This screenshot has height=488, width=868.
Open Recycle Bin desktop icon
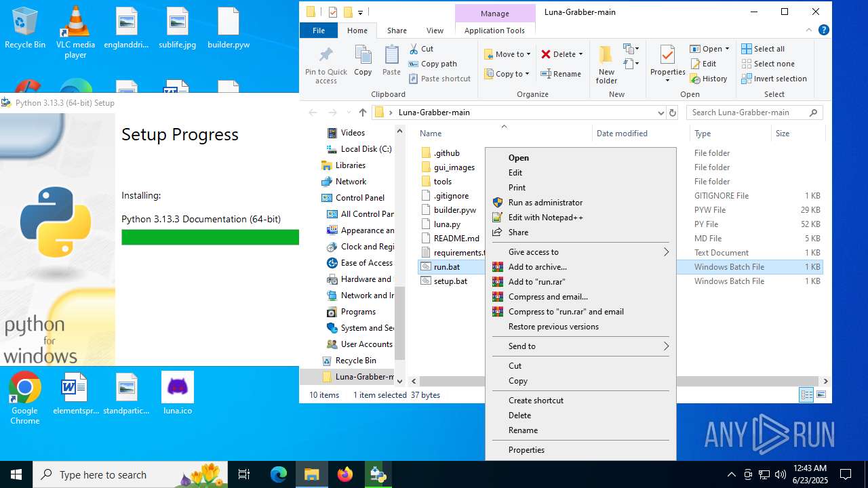[24, 28]
